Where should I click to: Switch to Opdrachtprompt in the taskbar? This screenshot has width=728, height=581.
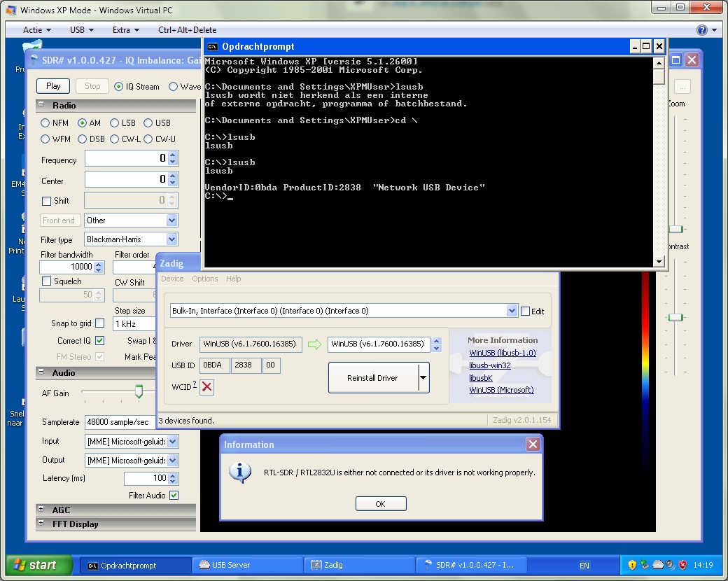[136, 565]
